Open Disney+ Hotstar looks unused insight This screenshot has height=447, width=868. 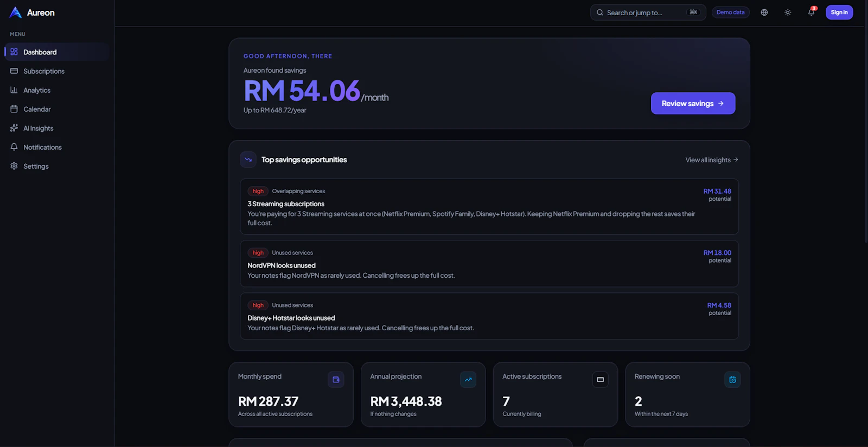pyautogui.click(x=489, y=316)
